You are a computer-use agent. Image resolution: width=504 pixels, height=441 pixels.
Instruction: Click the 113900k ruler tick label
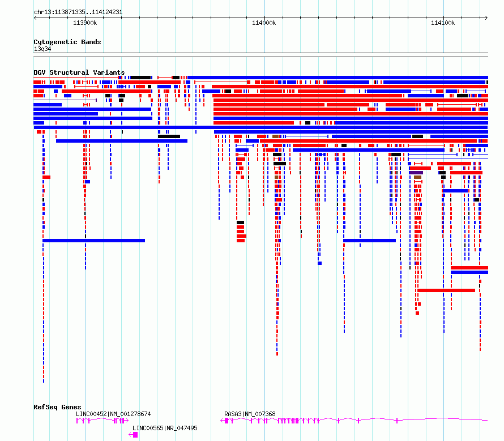(85, 23)
